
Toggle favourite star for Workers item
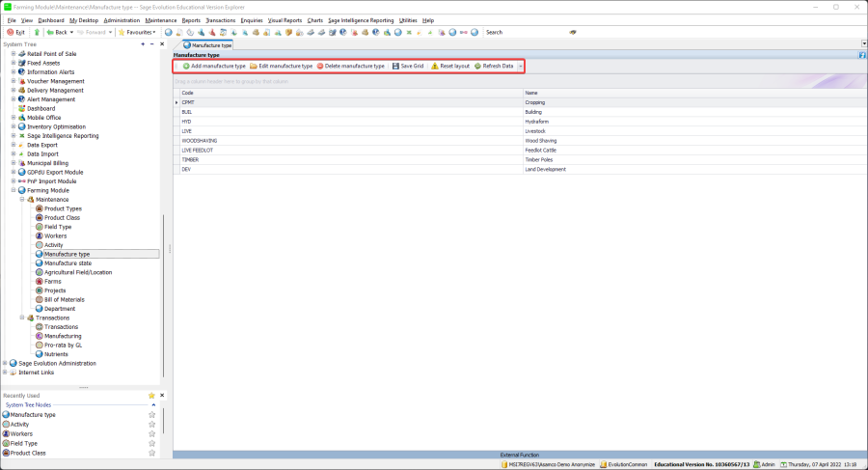tap(151, 434)
